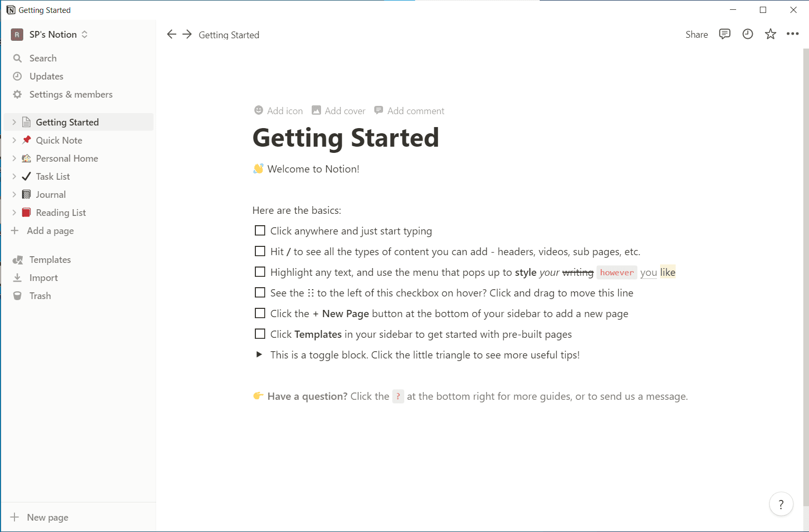The image size is (809, 532).
Task: Click the Share button
Action: 696,35
